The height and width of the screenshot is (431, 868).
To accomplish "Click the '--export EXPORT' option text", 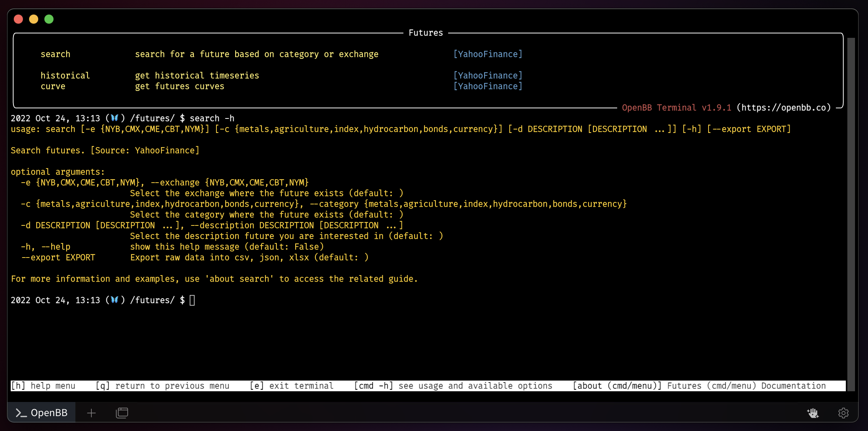I will click(x=58, y=258).
